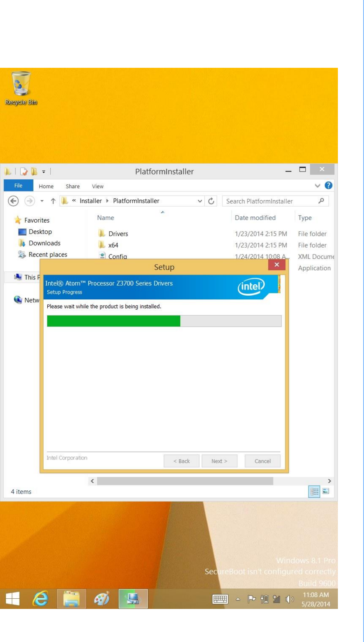This screenshot has width=364, height=642.
Task: Click the Next button in Setup
Action: pyautogui.click(x=219, y=461)
